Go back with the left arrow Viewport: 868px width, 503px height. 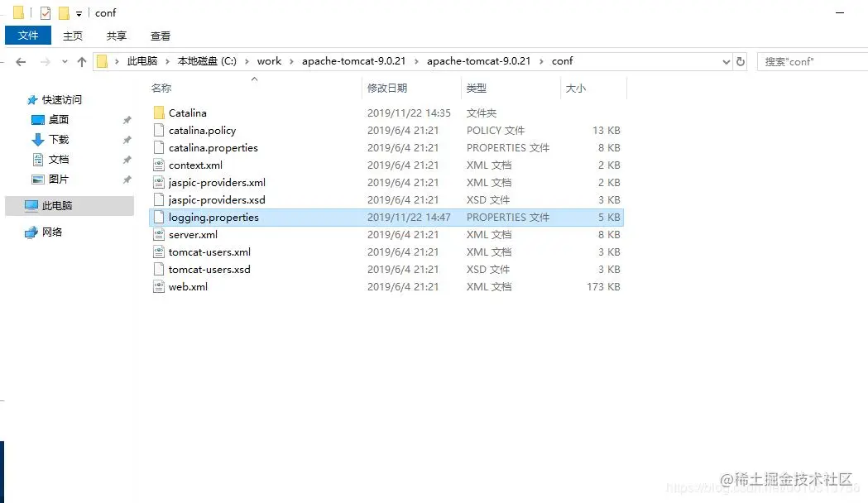(x=21, y=62)
